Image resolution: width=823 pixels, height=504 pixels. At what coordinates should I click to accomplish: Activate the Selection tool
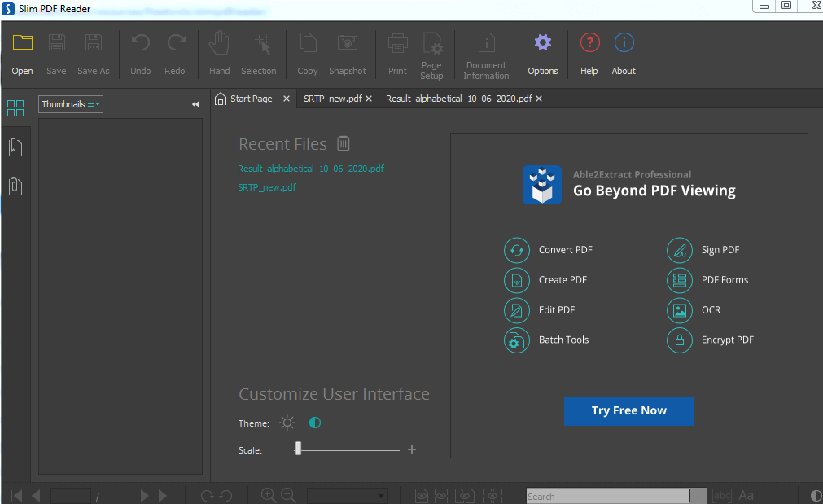tap(260, 43)
